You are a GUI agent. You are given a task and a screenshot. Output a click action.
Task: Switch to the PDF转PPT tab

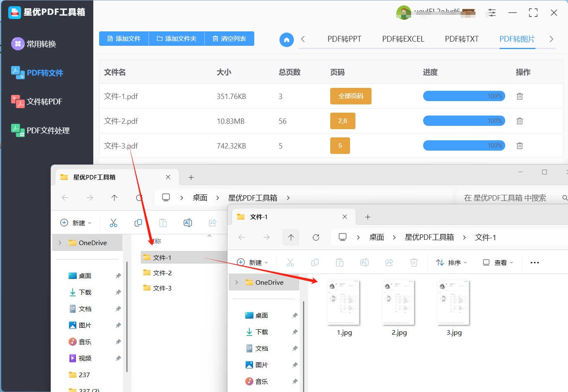[344, 39]
